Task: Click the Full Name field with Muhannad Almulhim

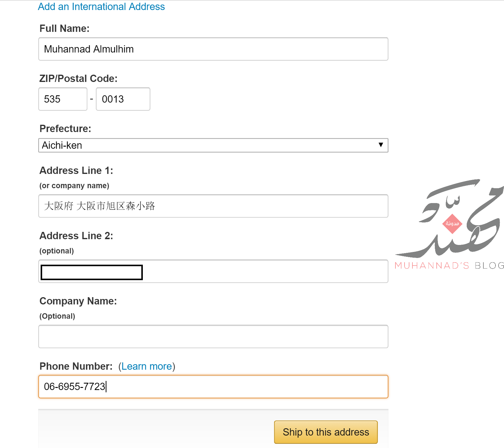Action: 213,49
